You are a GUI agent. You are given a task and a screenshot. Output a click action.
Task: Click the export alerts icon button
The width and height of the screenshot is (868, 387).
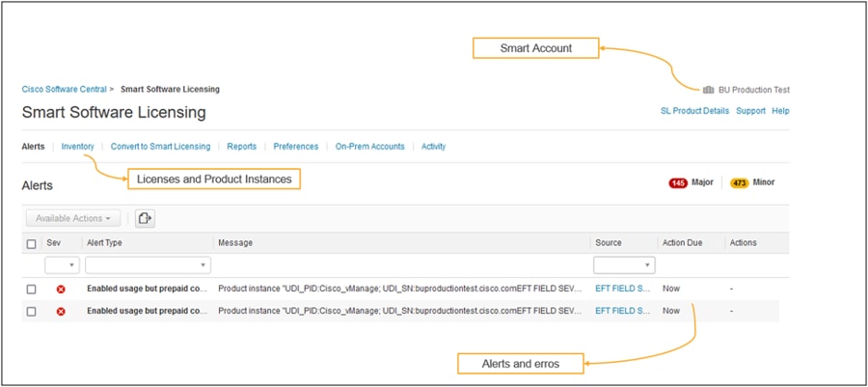[x=145, y=218]
